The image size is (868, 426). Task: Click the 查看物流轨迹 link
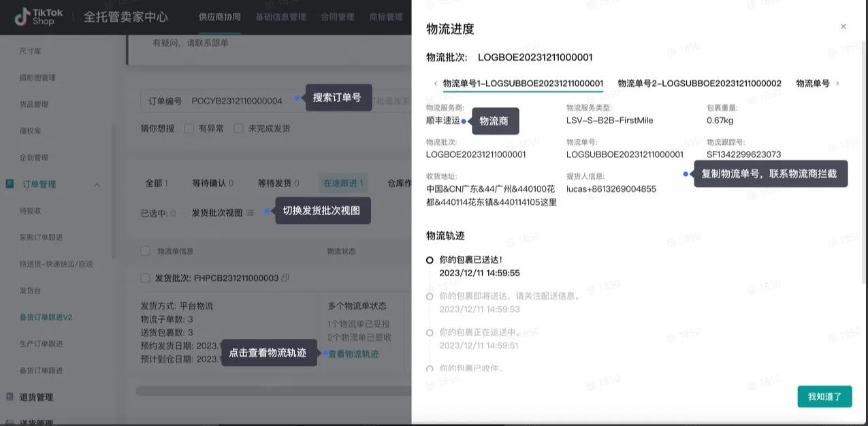[x=353, y=354]
